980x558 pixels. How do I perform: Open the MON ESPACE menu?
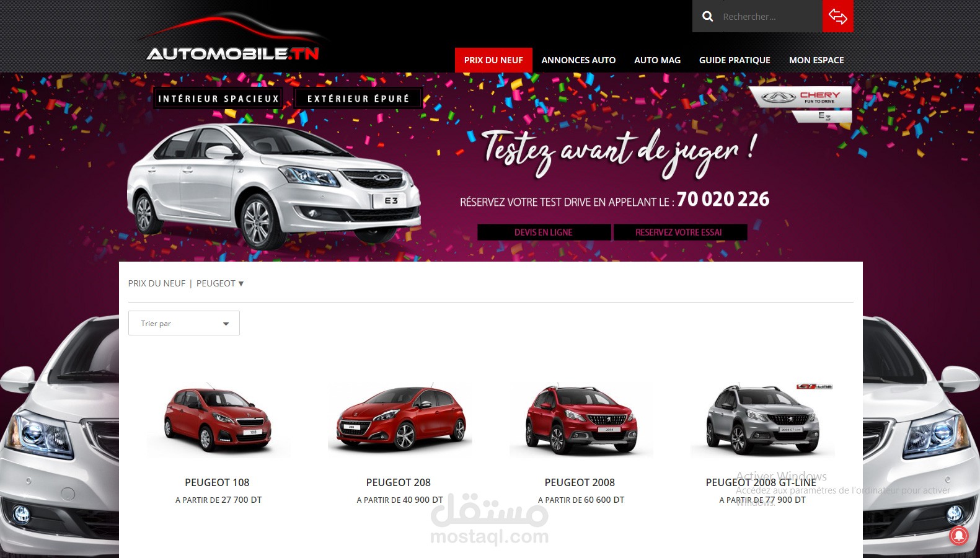[816, 60]
